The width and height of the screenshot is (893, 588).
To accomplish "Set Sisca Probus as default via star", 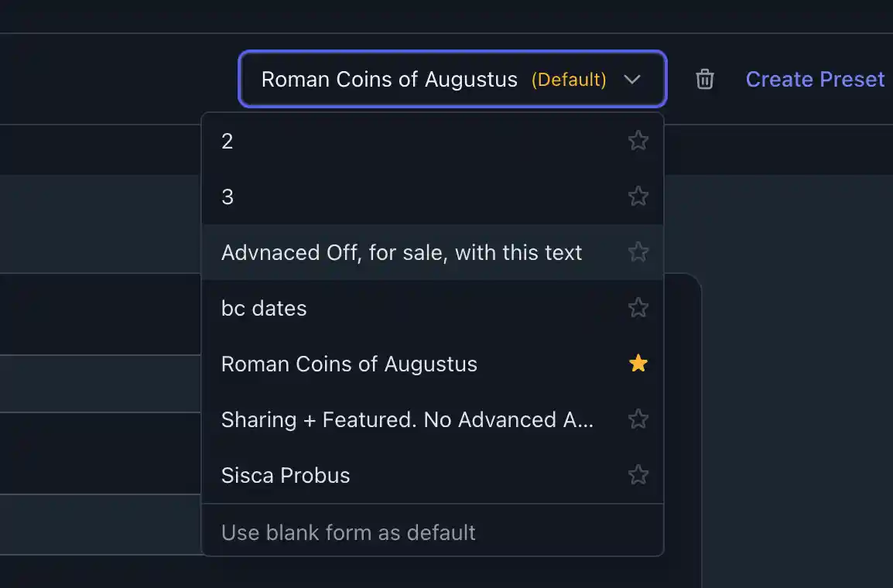I will [x=638, y=475].
